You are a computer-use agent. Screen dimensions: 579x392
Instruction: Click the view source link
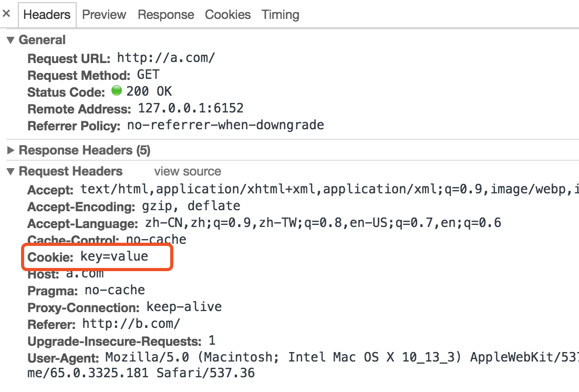click(x=188, y=172)
